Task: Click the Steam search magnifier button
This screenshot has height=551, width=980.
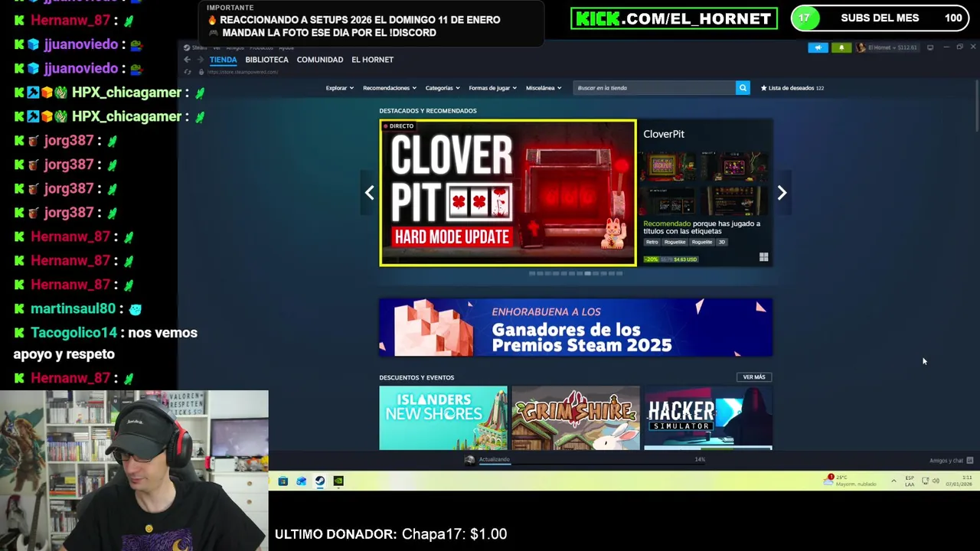Action: tap(743, 88)
